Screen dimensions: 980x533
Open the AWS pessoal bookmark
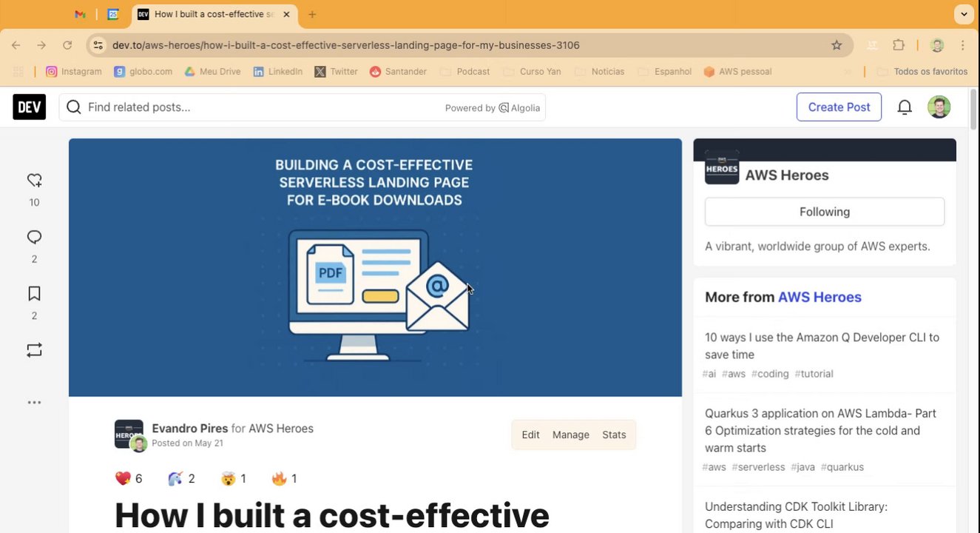tap(738, 72)
